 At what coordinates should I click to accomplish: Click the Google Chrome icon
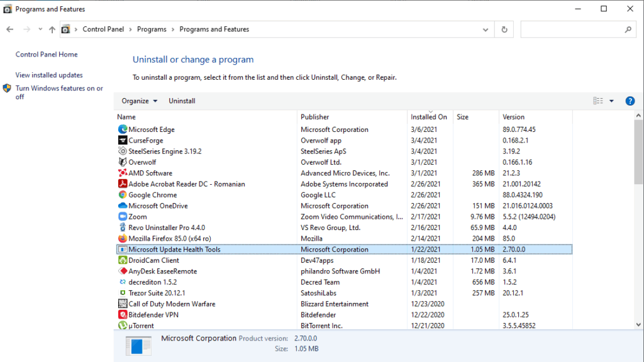(x=123, y=195)
